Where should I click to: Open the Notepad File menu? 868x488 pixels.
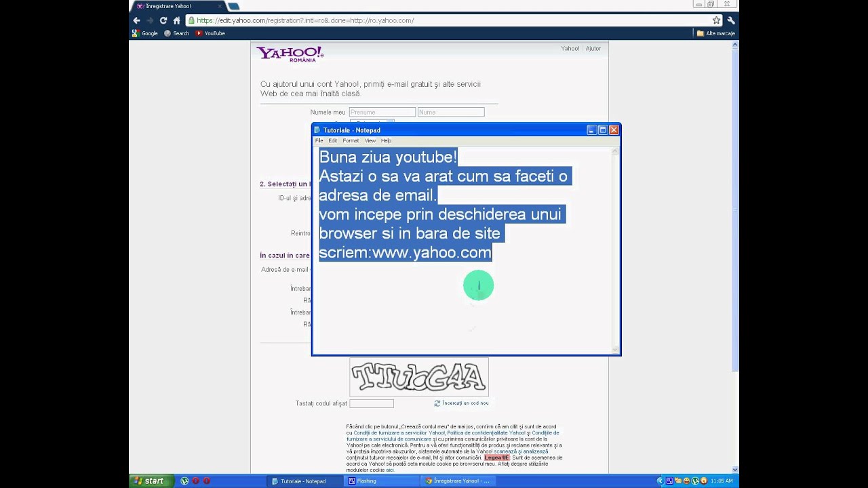point(319,141)
